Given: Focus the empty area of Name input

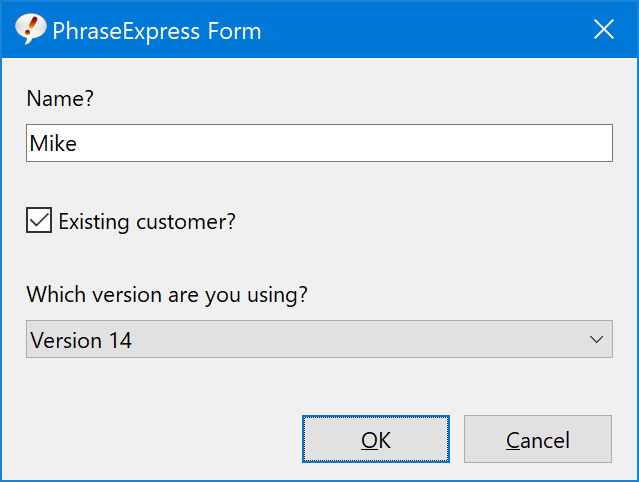Looking at the screenshot, I should (346, 143).
